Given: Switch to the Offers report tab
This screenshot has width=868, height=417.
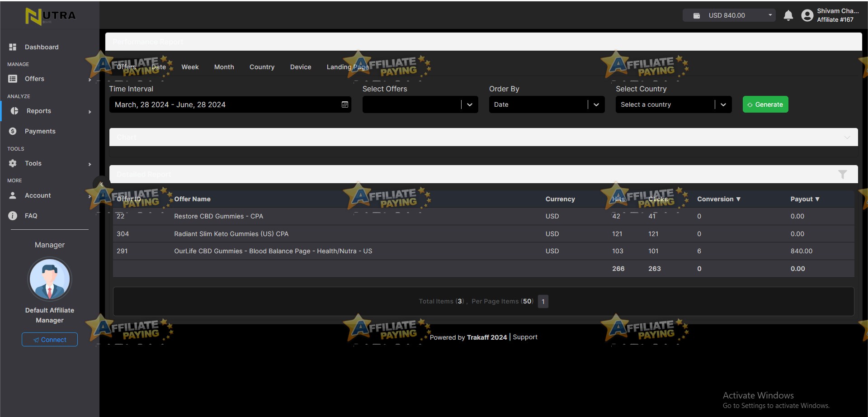Looking at the screenshot, I should 126,67.
